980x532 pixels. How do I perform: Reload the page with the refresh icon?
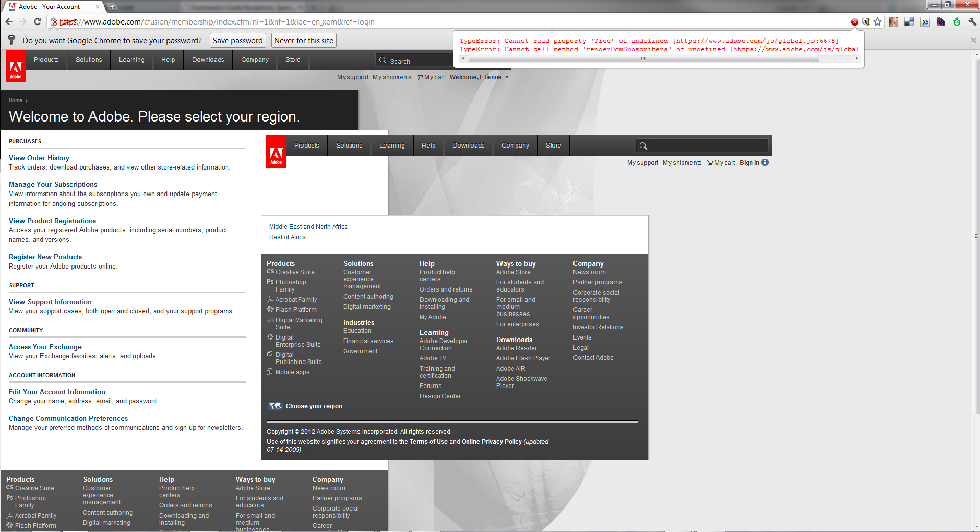point(37,21)
